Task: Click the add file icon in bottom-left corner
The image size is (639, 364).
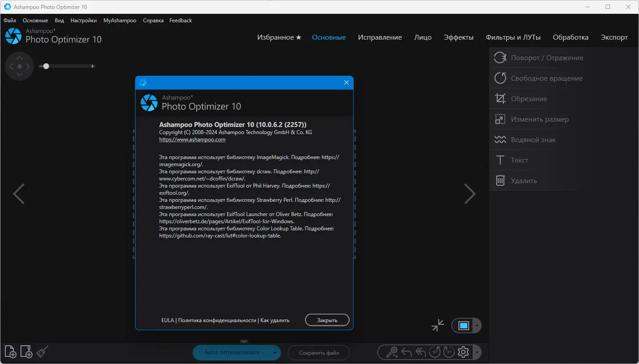Action: 11,352
